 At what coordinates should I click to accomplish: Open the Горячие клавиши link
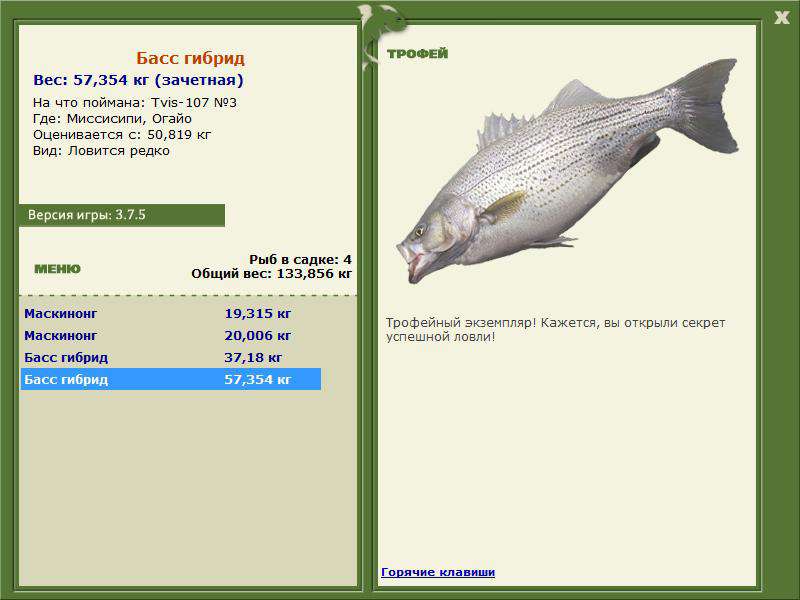click(438, 572)
